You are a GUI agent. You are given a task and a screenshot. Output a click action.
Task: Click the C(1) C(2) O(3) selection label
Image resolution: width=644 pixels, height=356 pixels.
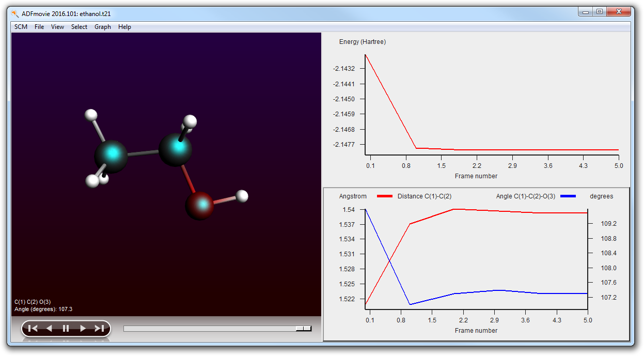(33, 302)
